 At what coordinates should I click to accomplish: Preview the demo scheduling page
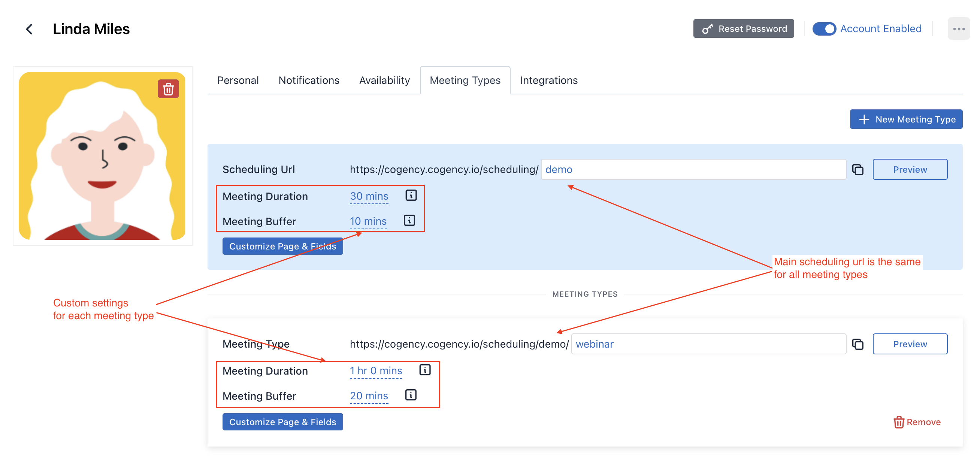tap(910, 170)
